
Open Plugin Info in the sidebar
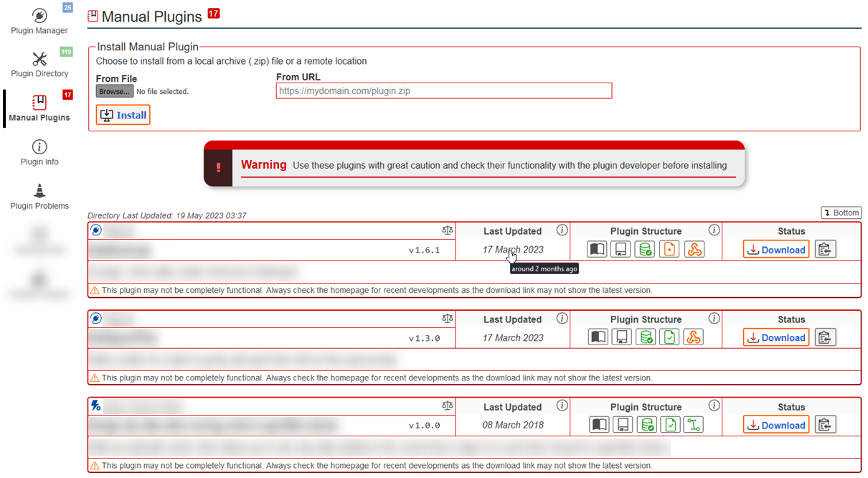[39, 153]
